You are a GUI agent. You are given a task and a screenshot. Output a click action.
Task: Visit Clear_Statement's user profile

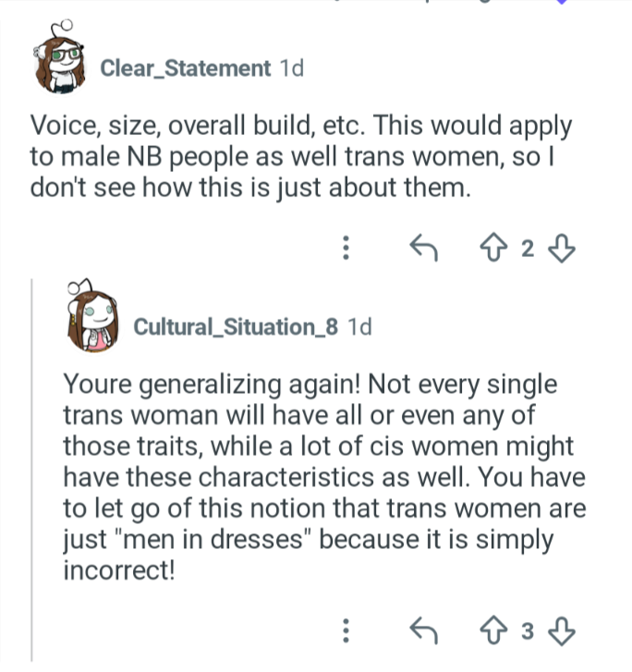pos(185,68)
